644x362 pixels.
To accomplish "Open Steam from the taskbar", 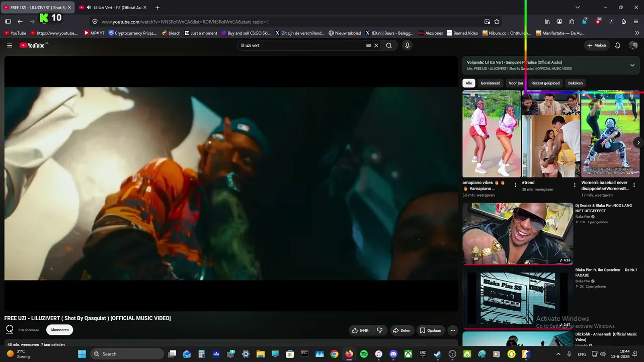I will pos(438,354).
